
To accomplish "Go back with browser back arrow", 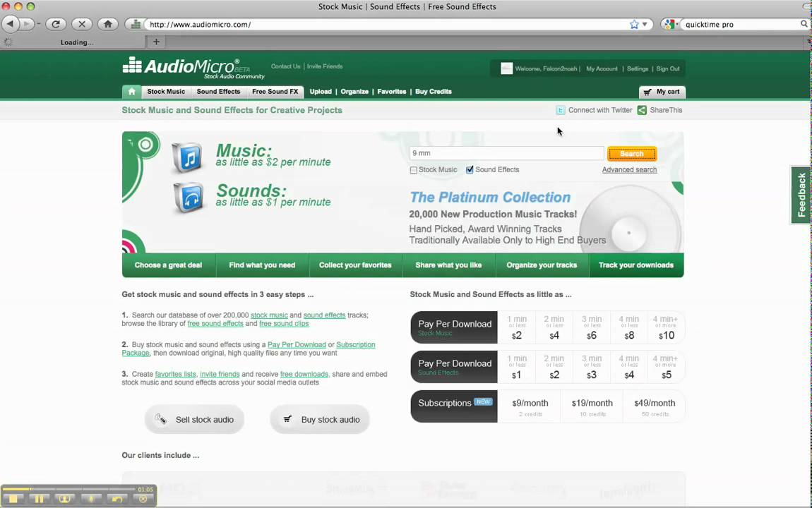I will (x=11, y=24).
